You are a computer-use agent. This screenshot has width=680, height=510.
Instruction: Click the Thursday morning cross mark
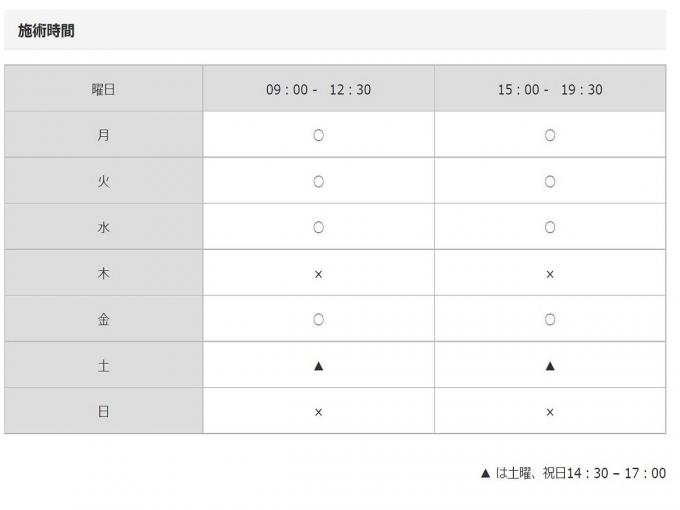318,274
